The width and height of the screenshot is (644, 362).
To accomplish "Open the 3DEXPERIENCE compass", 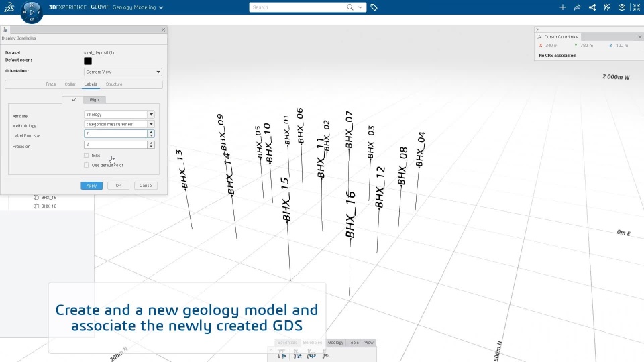I will (x=32, y=12).
